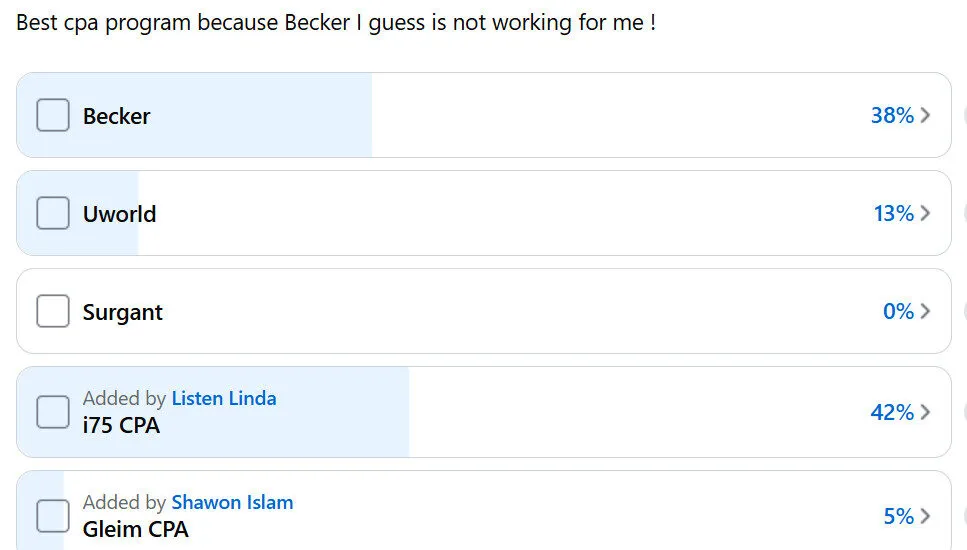Click the chevron next to 0%

coord(925,311)
